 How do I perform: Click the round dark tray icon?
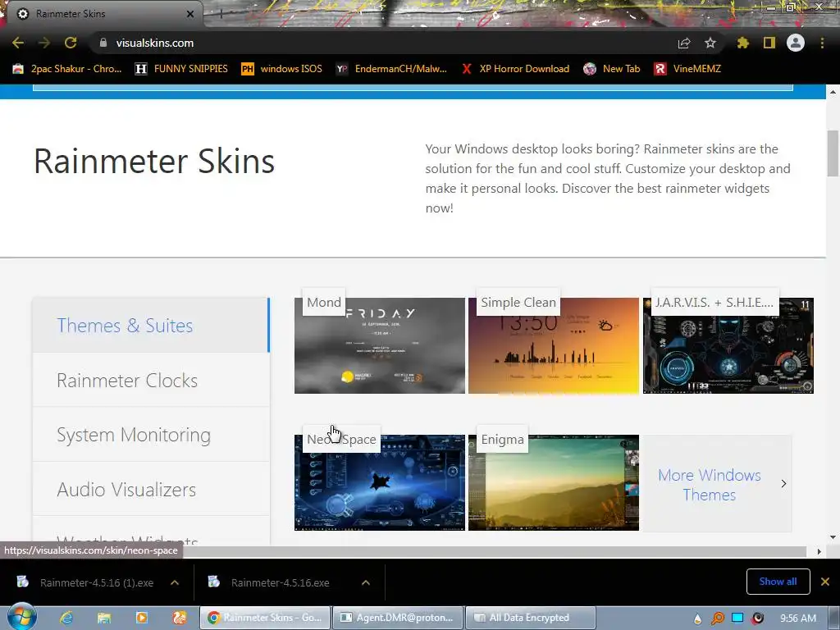click(757, 619)
